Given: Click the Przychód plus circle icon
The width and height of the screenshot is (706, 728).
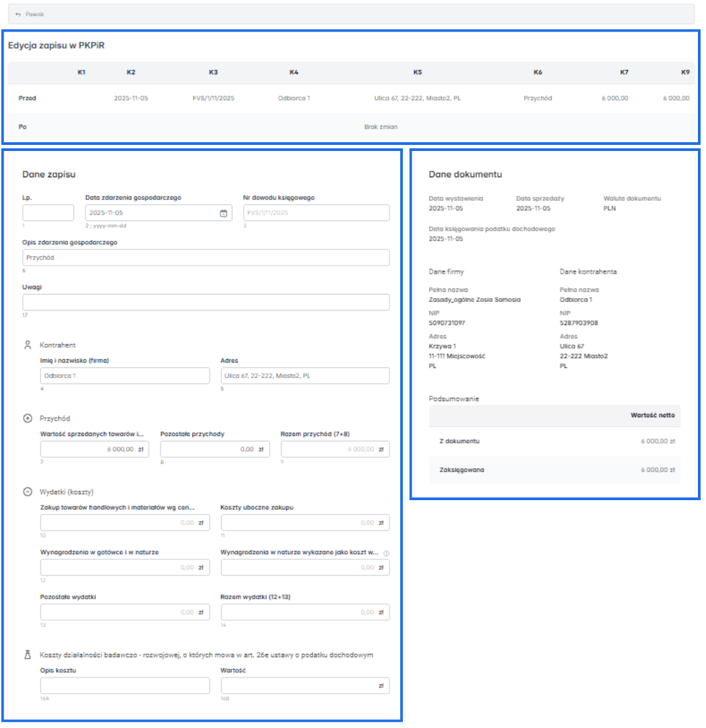Looking at the screenshot, I should point(28,419).
